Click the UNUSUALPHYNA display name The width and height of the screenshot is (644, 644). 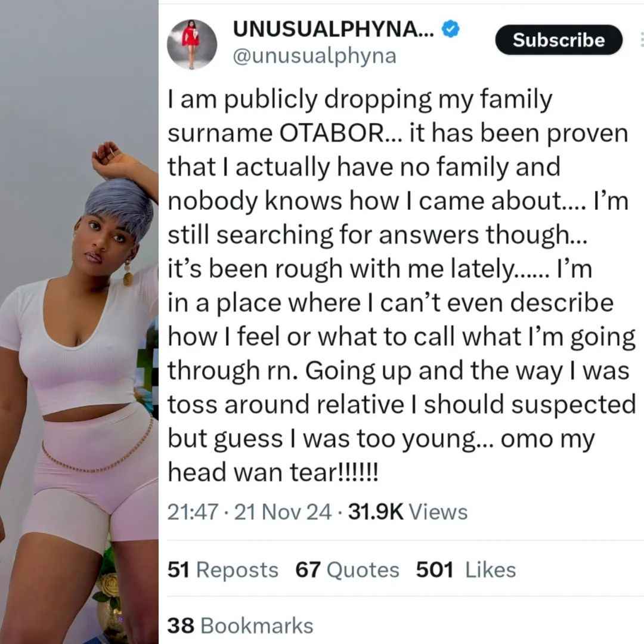(x=333, y=29)
